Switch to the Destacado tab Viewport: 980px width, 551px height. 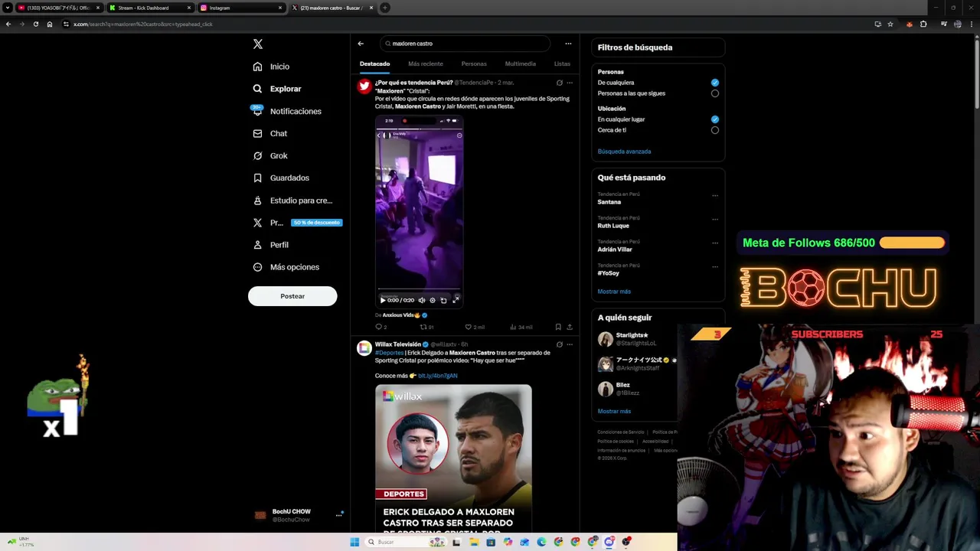point(375,64)
